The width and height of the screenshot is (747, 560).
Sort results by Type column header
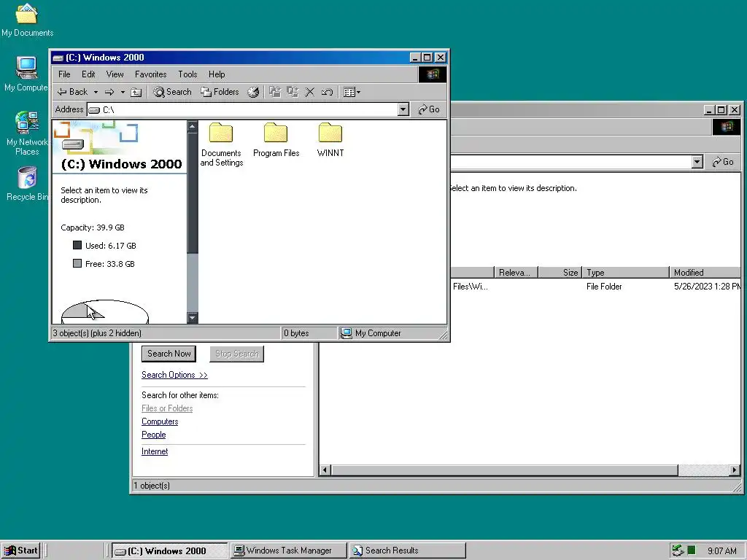(625, 273)
